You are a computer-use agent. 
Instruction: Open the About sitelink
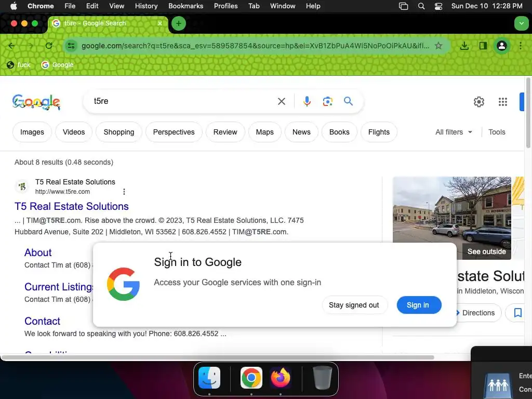[x=38, y=252]
